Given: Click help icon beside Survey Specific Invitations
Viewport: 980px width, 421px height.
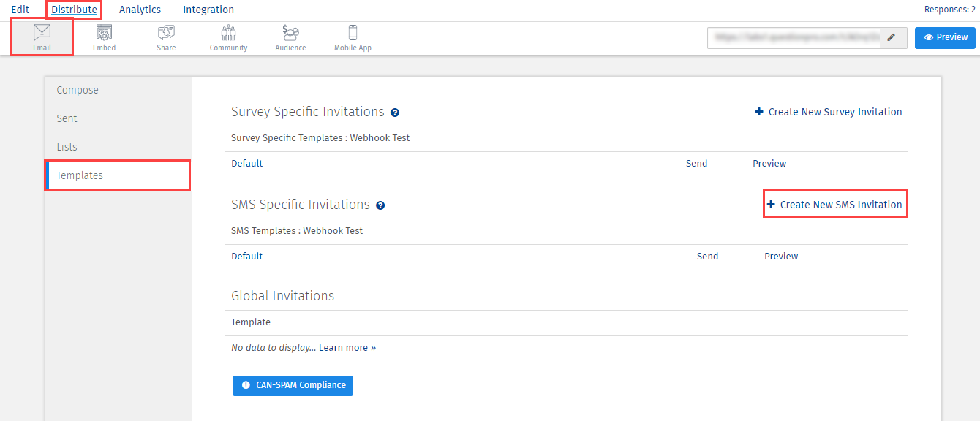Looking at the screenshot, I should (395, 113).
